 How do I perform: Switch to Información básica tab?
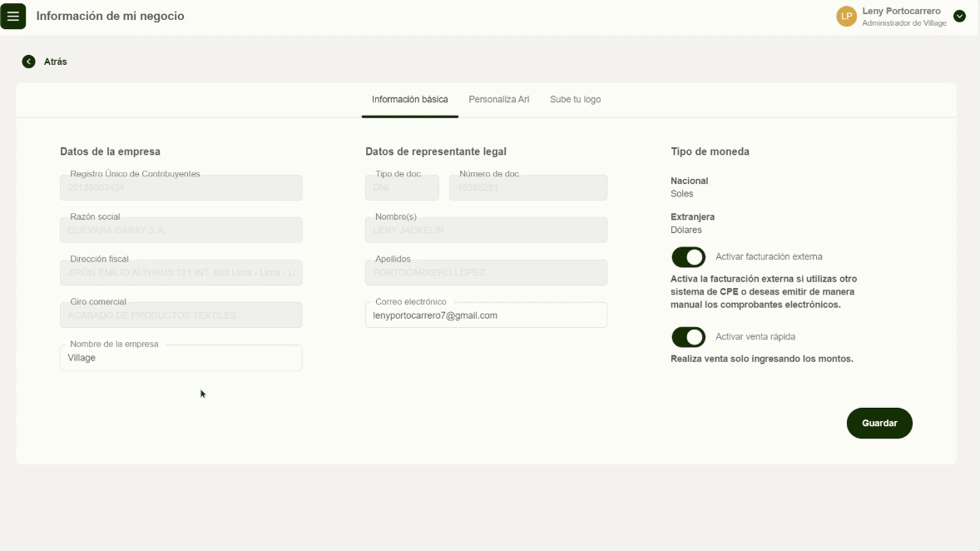pyautogui.click(x=410, y=99)
